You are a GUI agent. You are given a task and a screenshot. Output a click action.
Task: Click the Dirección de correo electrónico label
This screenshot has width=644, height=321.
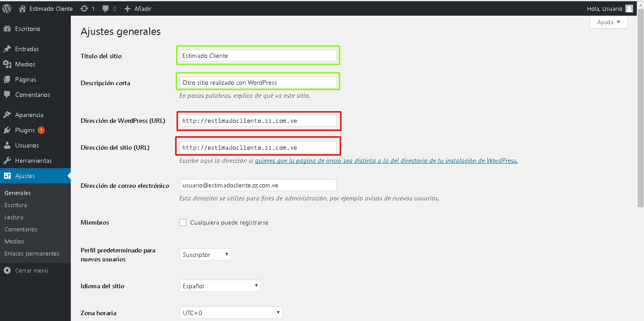(x=125, y=186)
